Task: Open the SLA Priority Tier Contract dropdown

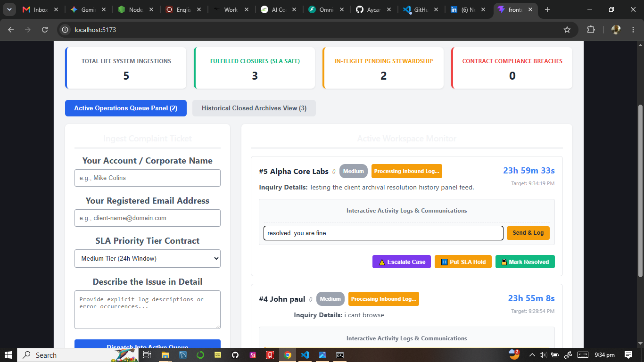Action: tap(148, 258)
